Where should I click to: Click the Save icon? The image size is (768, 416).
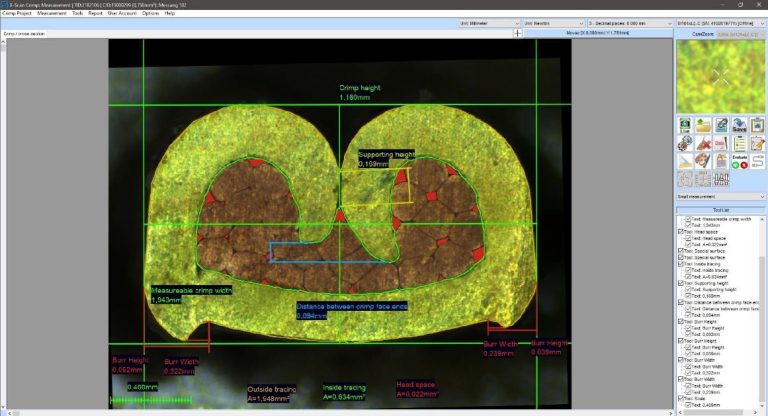(x=739, y=125)
